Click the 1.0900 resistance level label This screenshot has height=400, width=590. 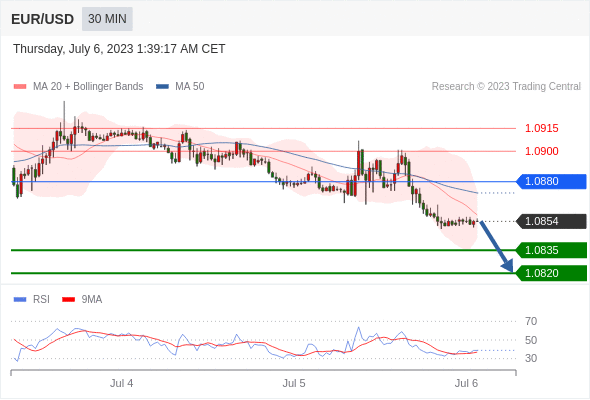(x=541, y=151)
